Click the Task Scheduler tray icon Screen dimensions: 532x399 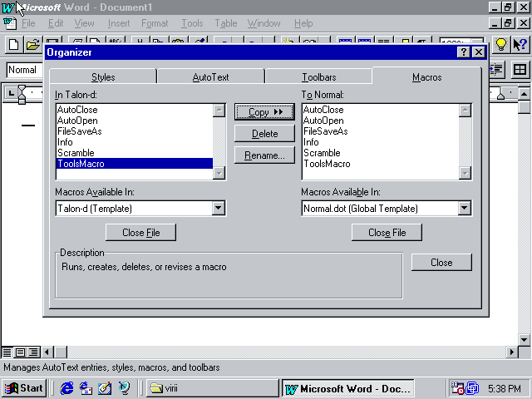point(457,388)
